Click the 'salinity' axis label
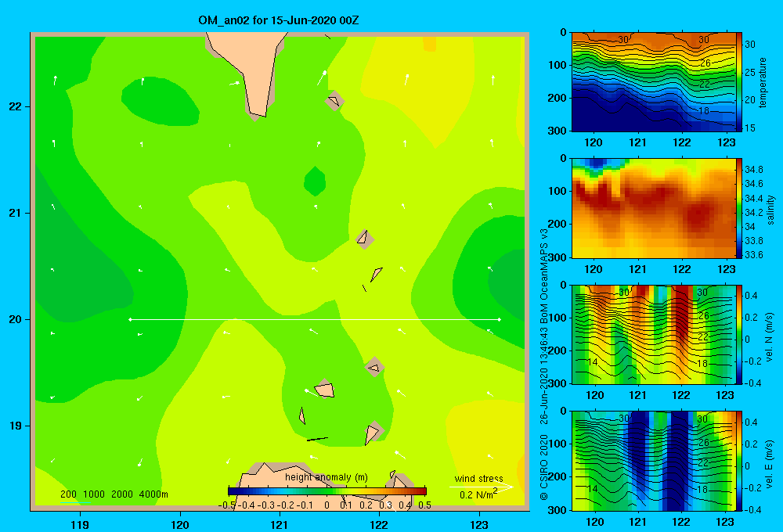 (770, 210)
